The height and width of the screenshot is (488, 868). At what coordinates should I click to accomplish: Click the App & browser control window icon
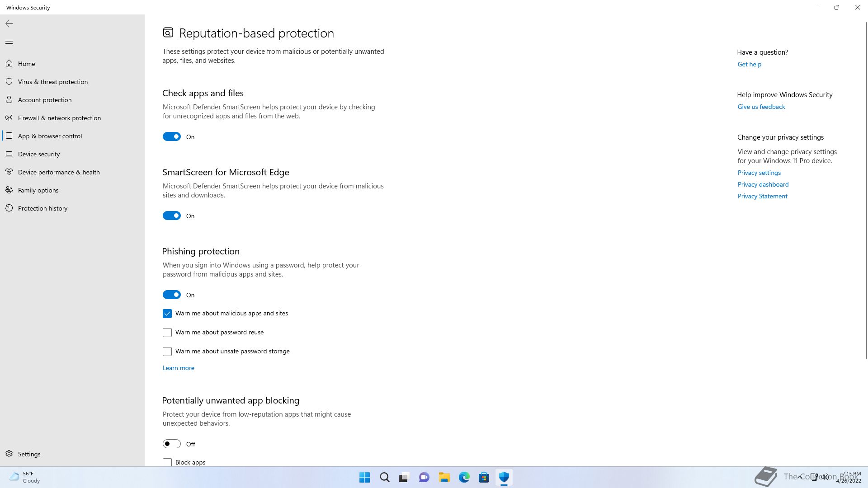pos(9,136)
